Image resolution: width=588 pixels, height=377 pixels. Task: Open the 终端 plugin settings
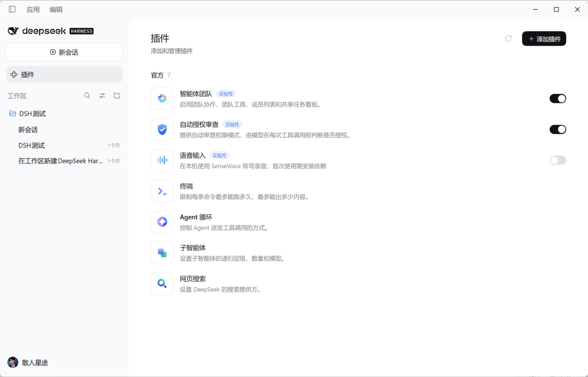coord(358,191)
